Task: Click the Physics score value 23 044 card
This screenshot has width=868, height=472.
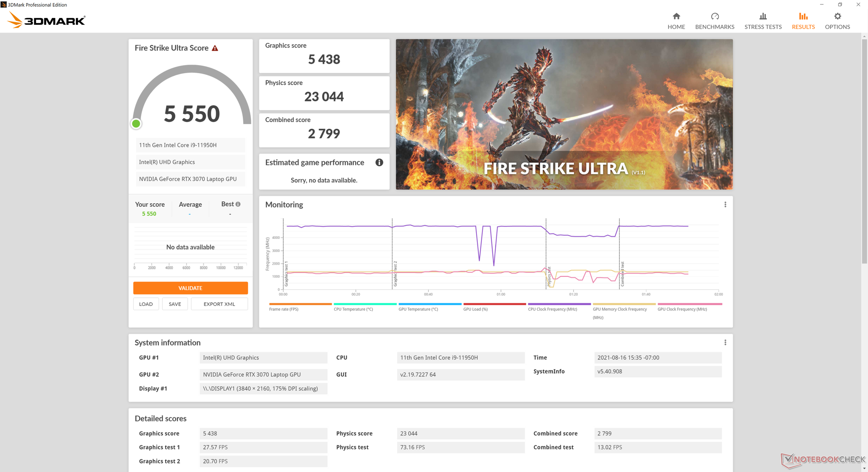Action: tap(324, 93)
